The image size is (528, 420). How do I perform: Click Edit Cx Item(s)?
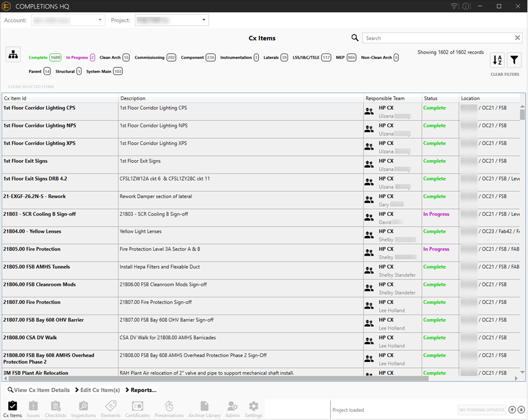[97, 390]
